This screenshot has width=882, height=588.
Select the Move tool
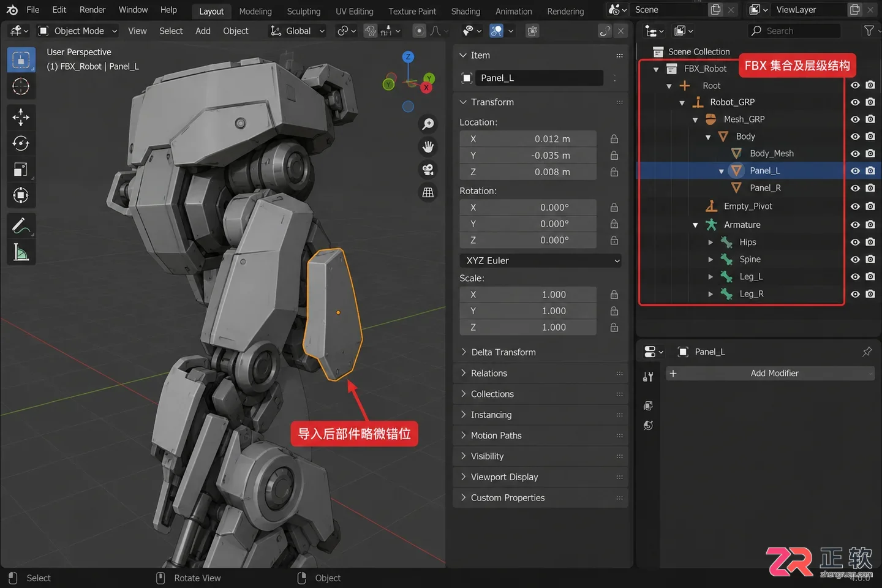coord(21,116)
